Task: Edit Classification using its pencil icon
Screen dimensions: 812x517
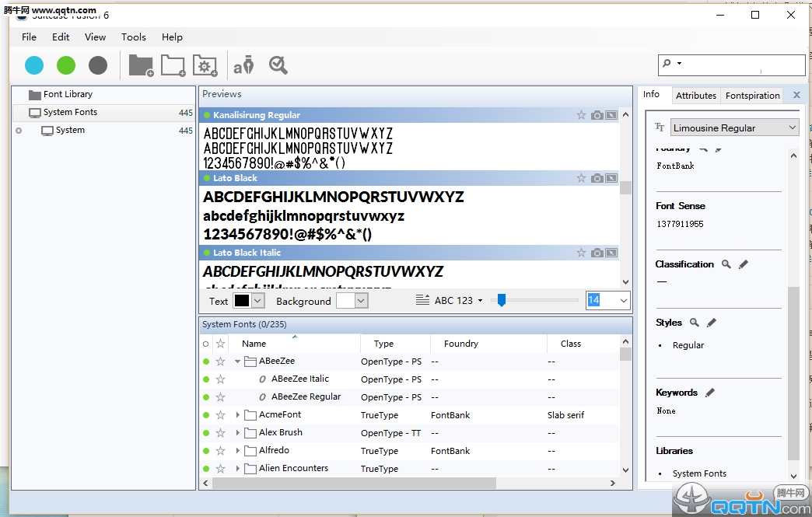Action: point(743,264)
